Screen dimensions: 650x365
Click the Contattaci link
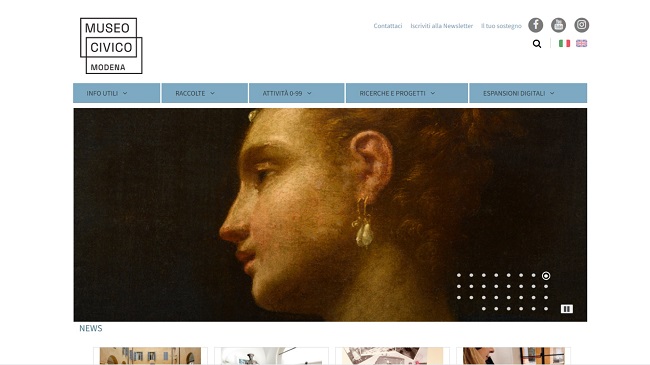(388, 26)
